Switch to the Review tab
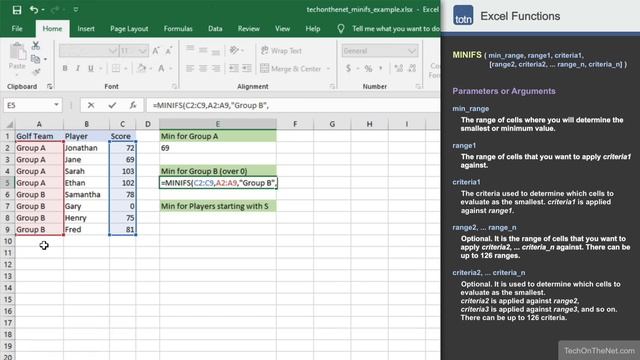 (249, 29)
